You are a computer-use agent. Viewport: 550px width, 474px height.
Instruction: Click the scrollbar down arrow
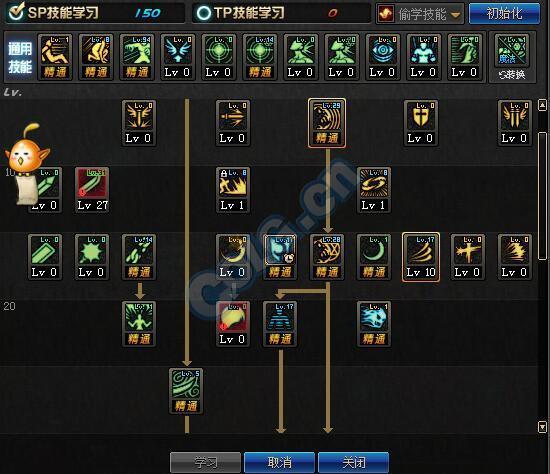[x=542, y=427]
